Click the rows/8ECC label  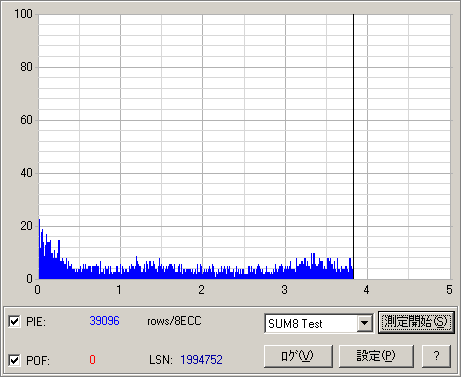[x=174, y=321]
